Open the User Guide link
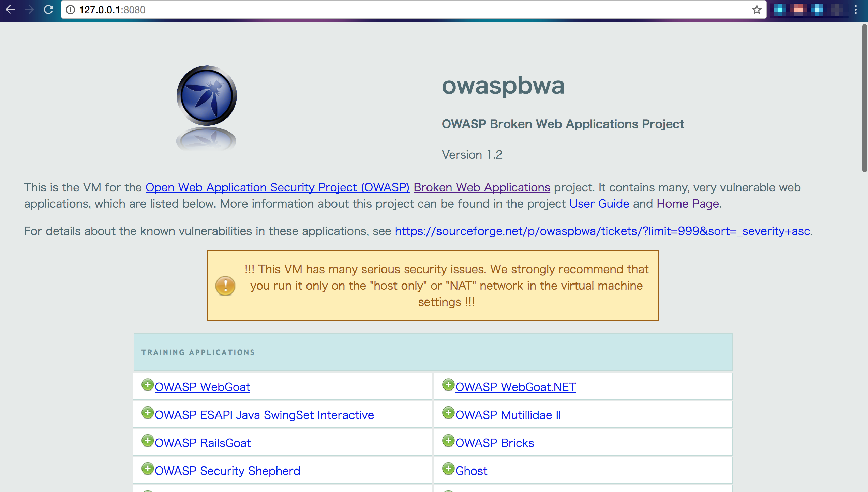Viewport: 868px width, 492px height. 599,203
